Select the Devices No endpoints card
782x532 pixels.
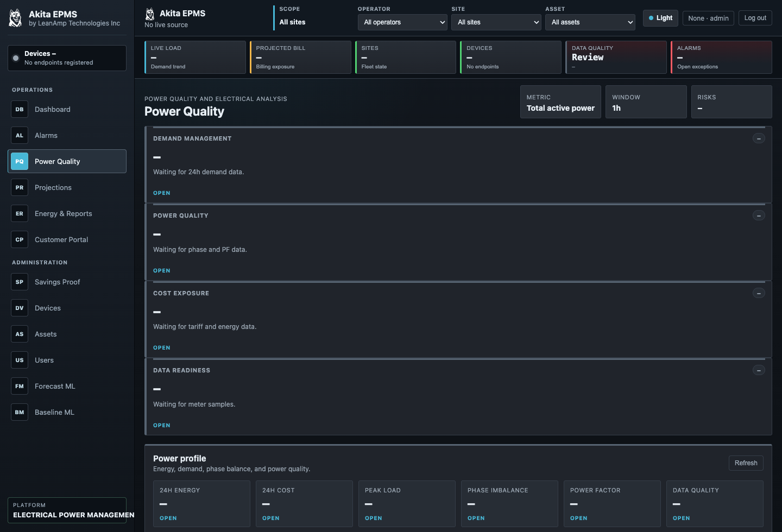pos(510,57)
